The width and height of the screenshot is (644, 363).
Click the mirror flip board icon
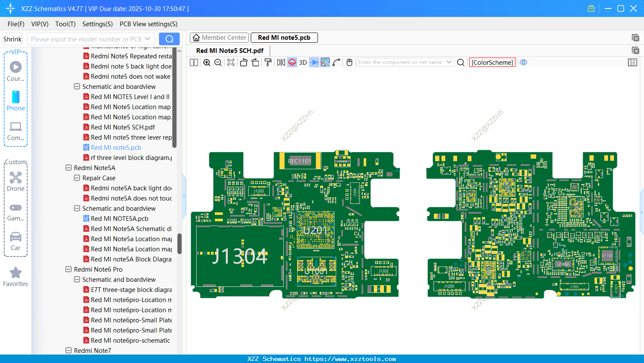click(x=281, y=63)
